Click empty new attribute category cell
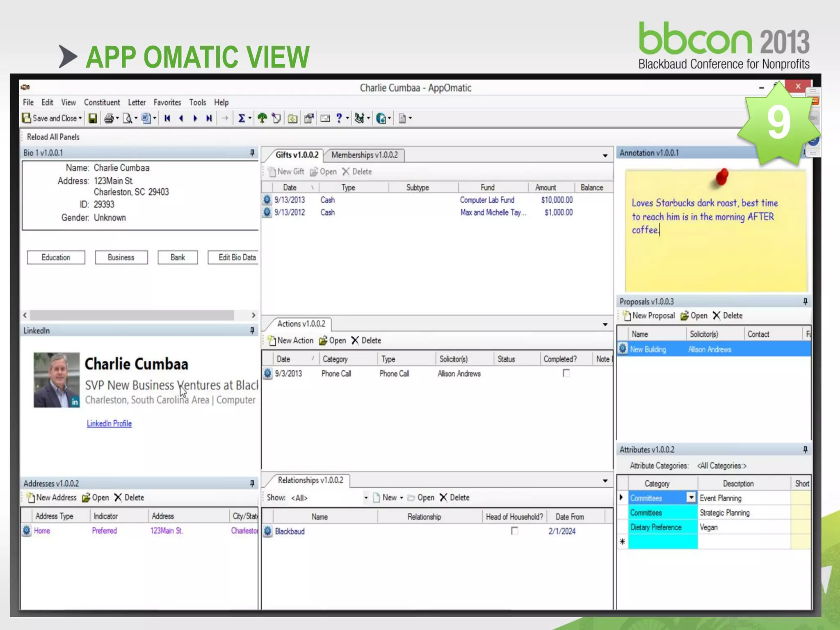 663,542
